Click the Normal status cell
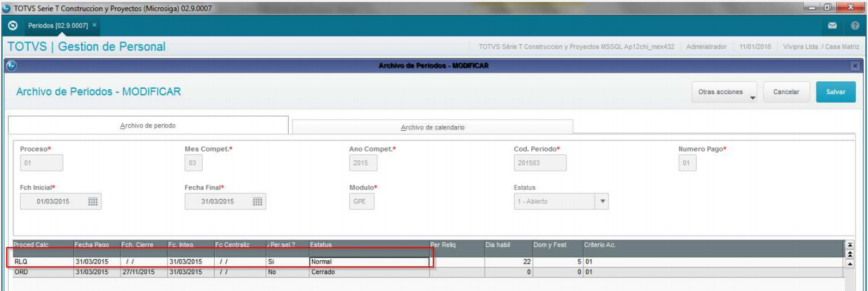Screen dimensions: 868x291 tap(369, 262)
